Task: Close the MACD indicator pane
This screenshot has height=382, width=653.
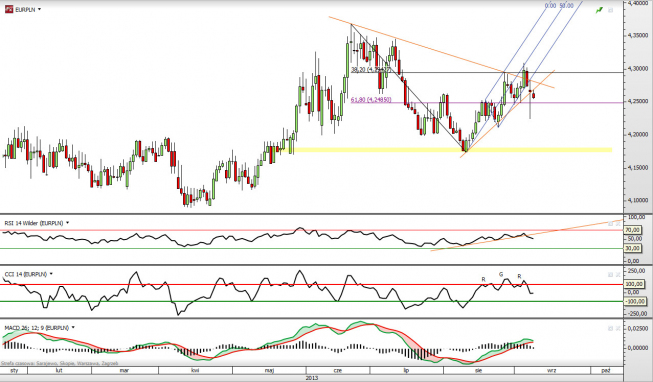Action: (x=618, y=328)
